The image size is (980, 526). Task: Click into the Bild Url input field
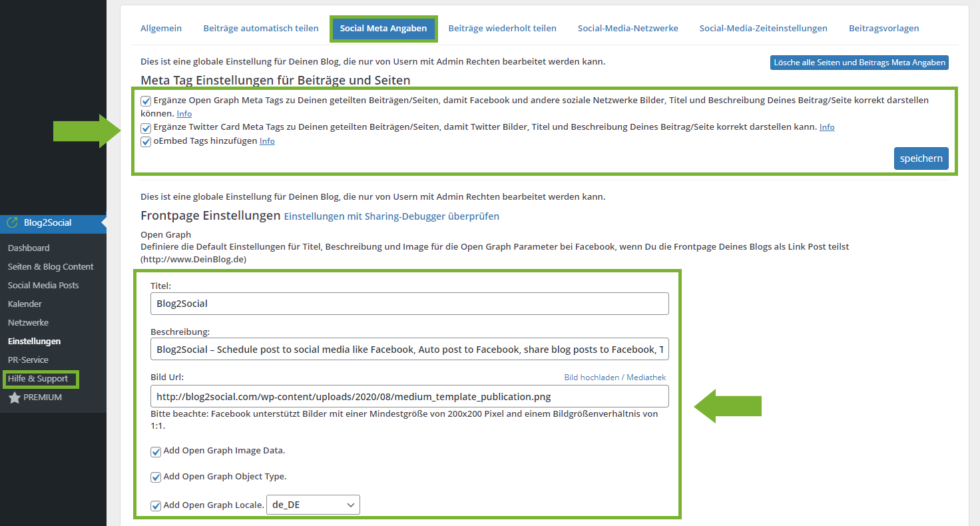409,396
